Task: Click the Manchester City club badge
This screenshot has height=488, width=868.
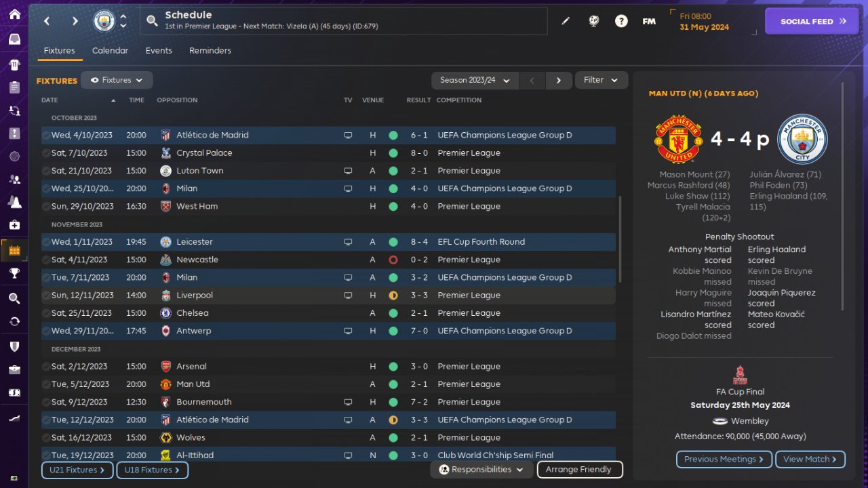Action: tap(104, 21)
